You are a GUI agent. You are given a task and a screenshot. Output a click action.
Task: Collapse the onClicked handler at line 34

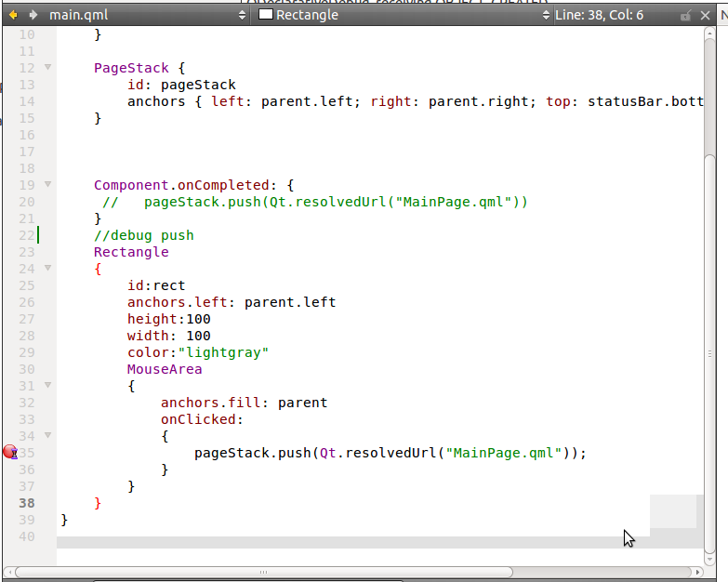(47, 436)
